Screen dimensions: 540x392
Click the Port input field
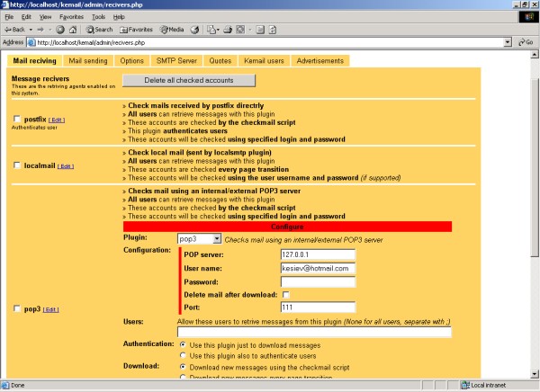pos(318,307)
